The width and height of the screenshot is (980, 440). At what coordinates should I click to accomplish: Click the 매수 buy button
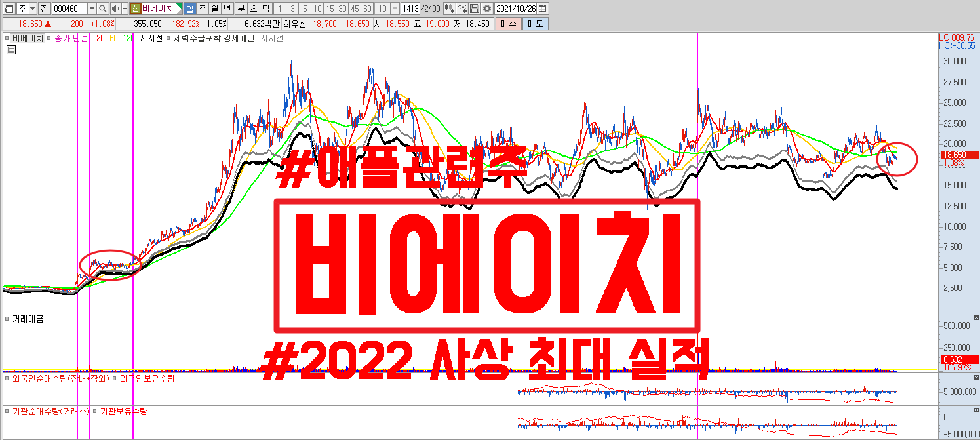click(x=507, y=24)
